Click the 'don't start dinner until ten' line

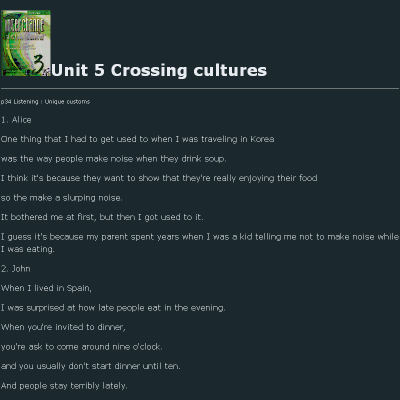(90, 366)
